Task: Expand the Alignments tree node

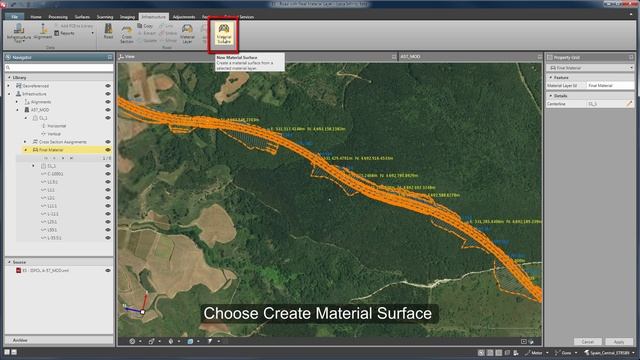Action: click(x=17, y=102)
